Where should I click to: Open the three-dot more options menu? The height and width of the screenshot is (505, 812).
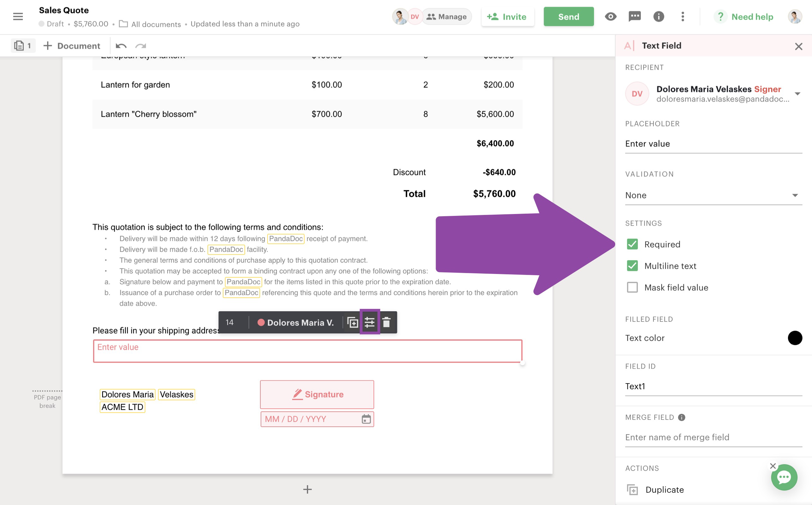(682, 16)
